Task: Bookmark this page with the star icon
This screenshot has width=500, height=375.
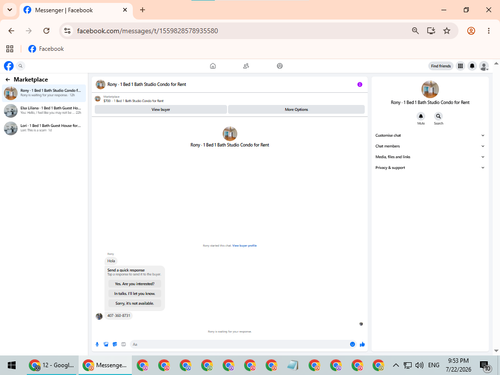Action: [x=447, y=31]
